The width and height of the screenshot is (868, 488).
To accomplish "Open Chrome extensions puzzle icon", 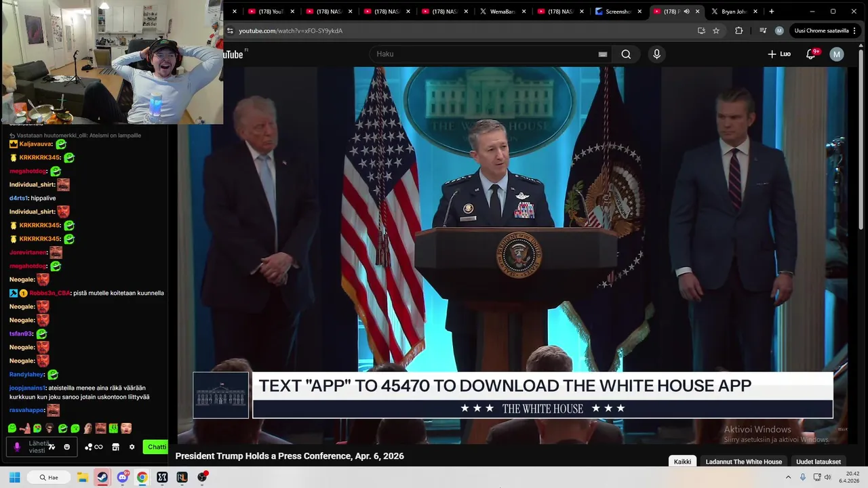I will pyautogui.click(x=739, y=30).
